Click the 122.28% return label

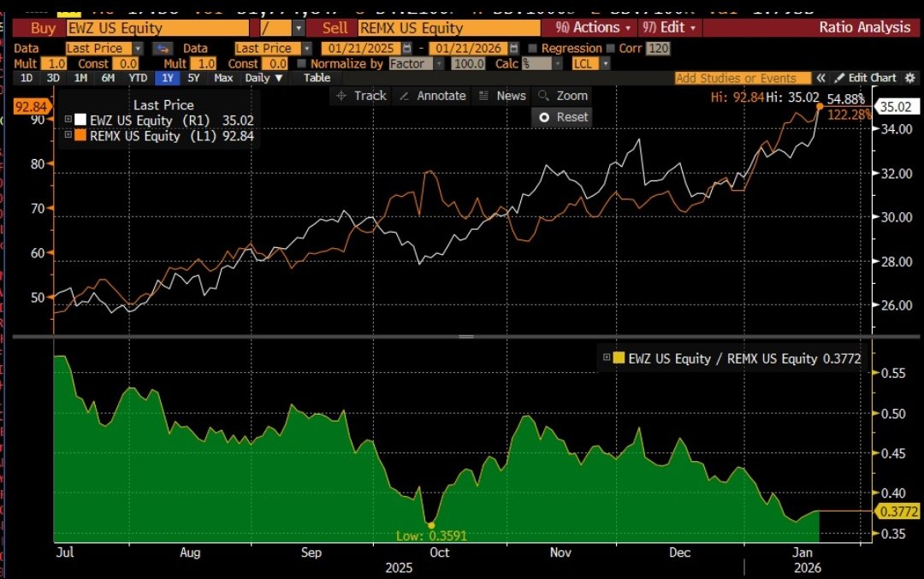tap(850, 115)
